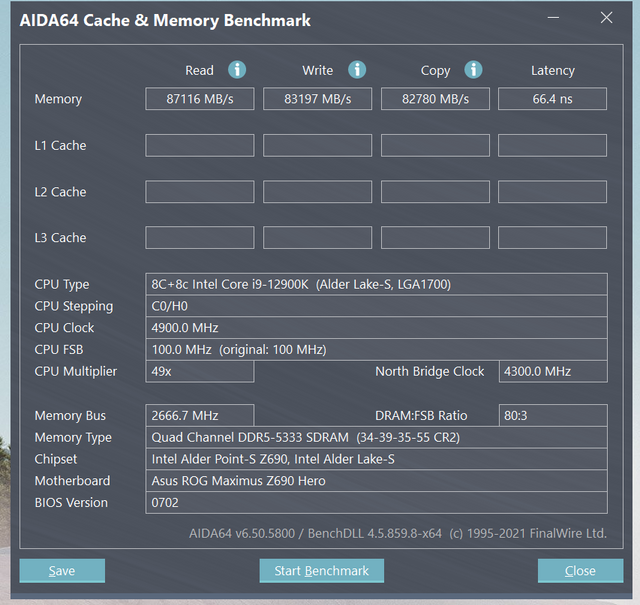Click the Memory Read result field
640x605 pixels.
pyautogui.click(x=200, y=99)
